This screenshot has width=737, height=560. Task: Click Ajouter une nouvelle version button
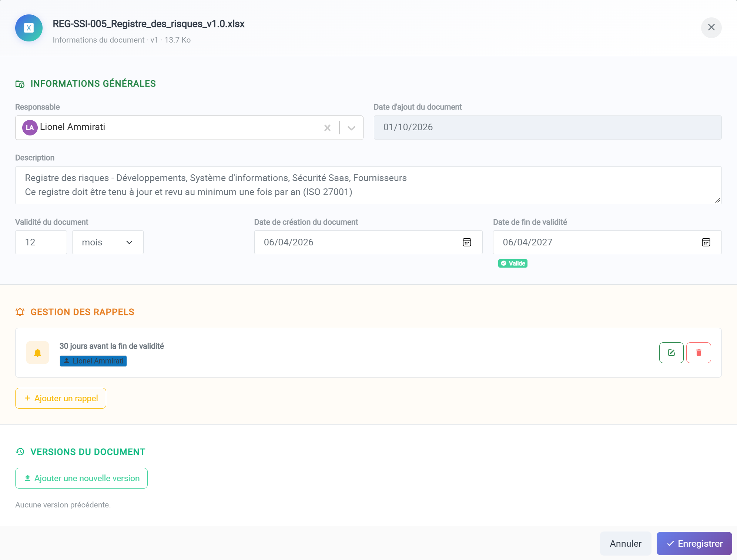pyautogui.click(x=81, y=478)
